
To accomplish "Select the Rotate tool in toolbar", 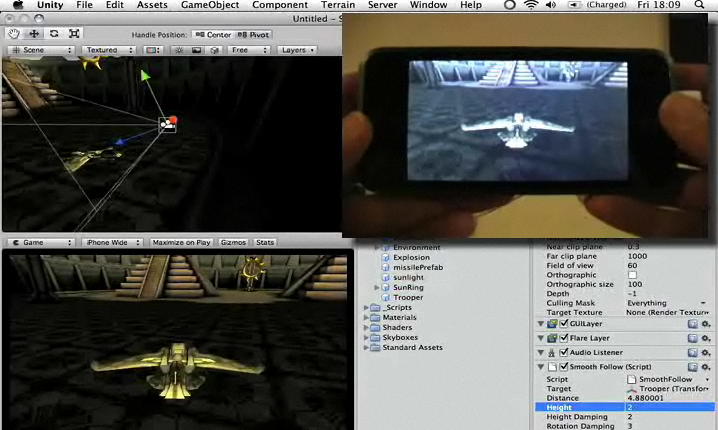I will pos(54,33).
